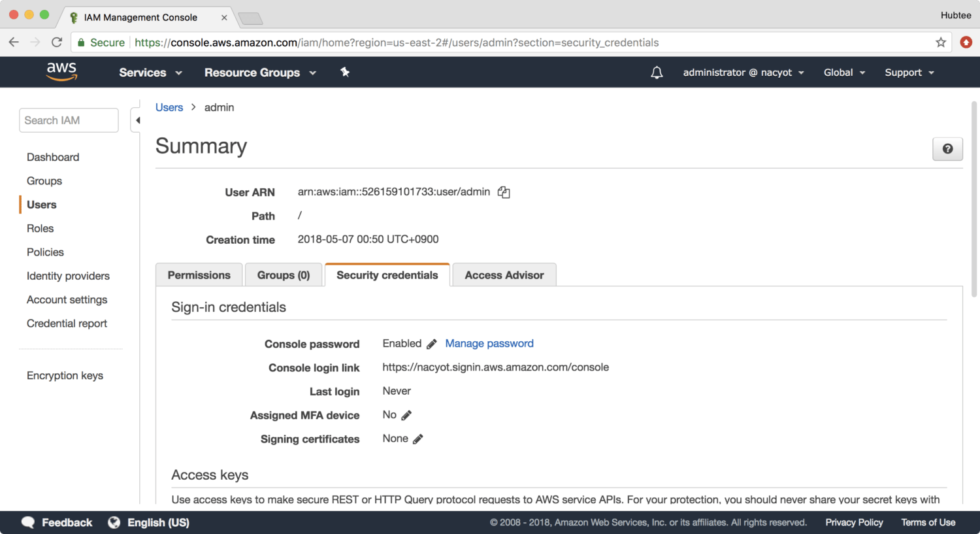980x534 pixels.
Task: Open Groups in the IAM sidebar
Action: pos(44,181)
